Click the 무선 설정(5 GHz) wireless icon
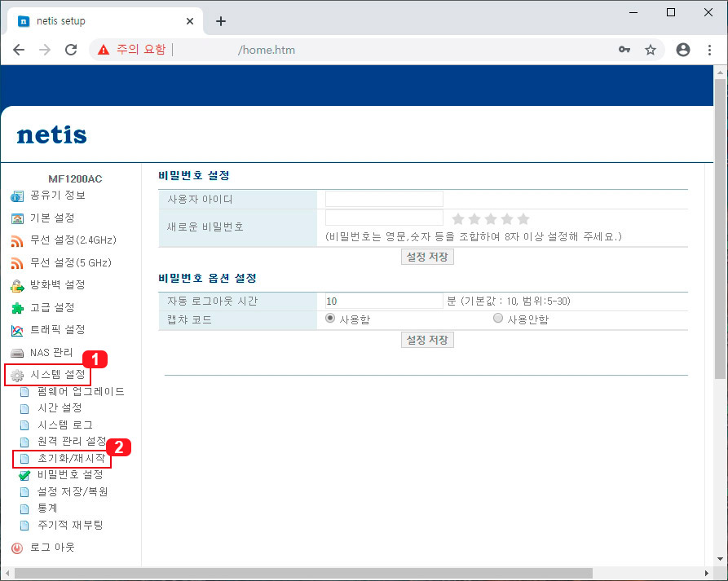The image size is (728, 581). (17, 263)
